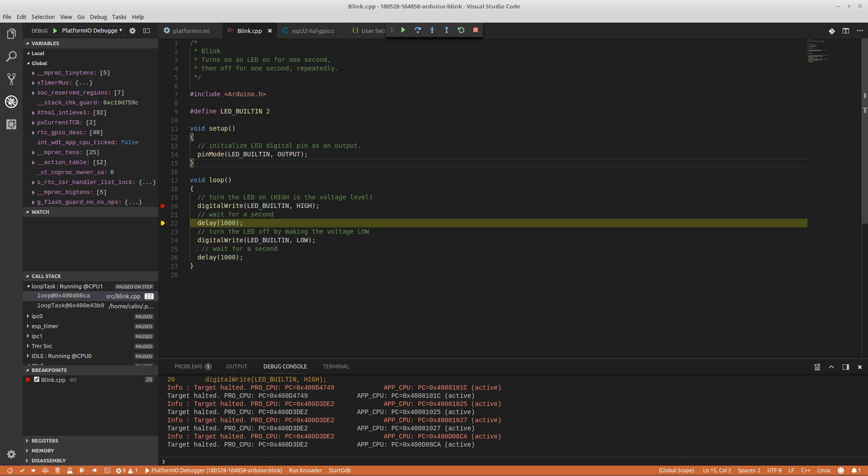Viewport: 868px width, 476px height.
Task: Start debugging with green play arrow
Action: [x=55, y=31]
